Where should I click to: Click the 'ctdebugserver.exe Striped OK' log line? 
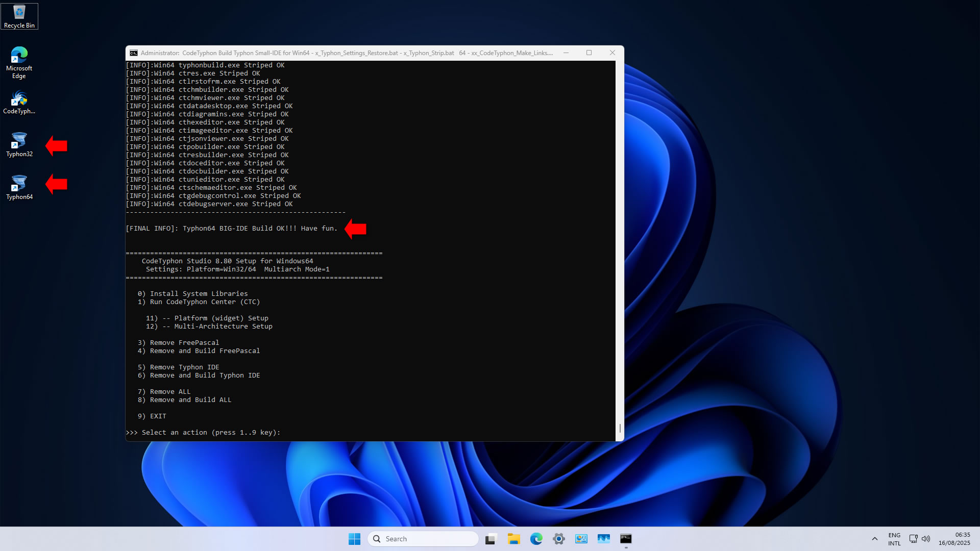tap(209, 204)
